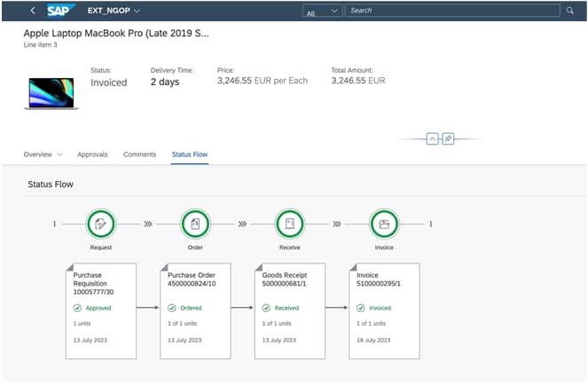Click the Status Flow section heading
Viewport: 588px width, 384px height.
[x=51, y=184]
